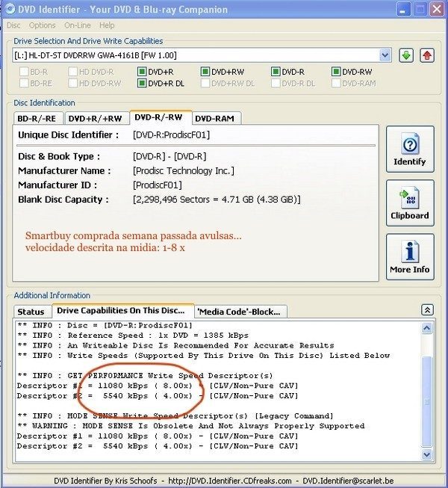Toggle the DVD+RW checkbox

click(205, 72)
